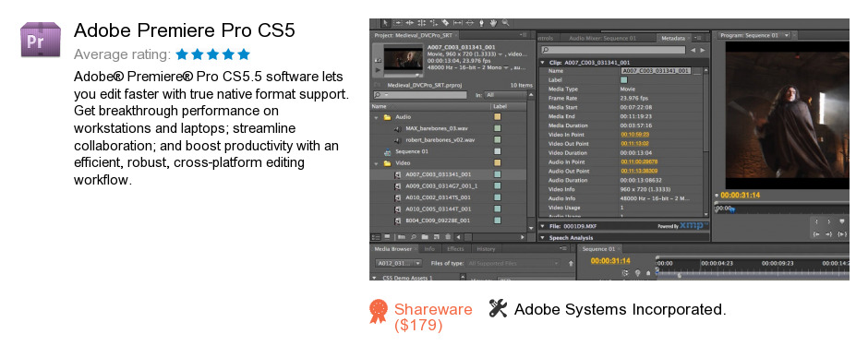Play the Project panel thumbnail preview
The image size is (868, 358).
point(378,70)
